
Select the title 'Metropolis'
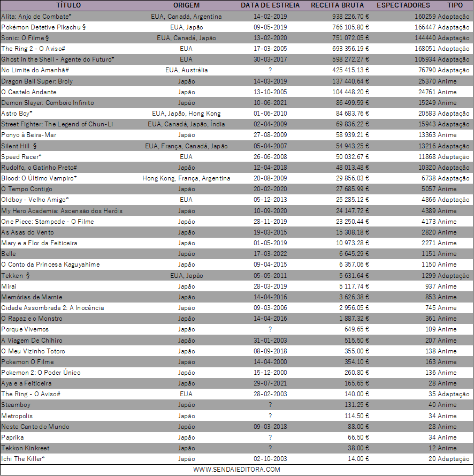[17, 416]
